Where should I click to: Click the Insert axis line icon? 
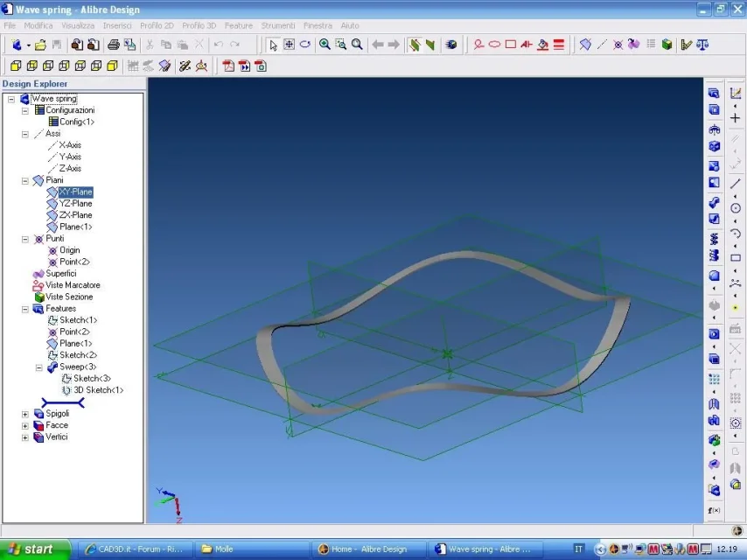tap(602, 45)
